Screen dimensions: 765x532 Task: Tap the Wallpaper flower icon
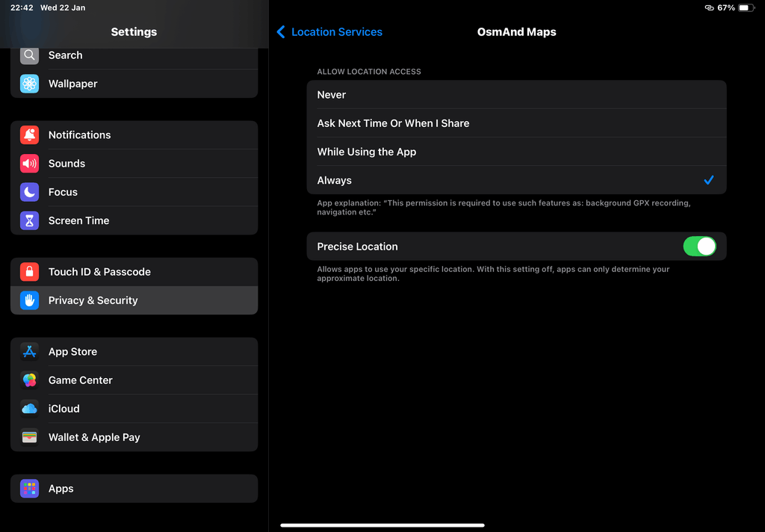point(29,84)
